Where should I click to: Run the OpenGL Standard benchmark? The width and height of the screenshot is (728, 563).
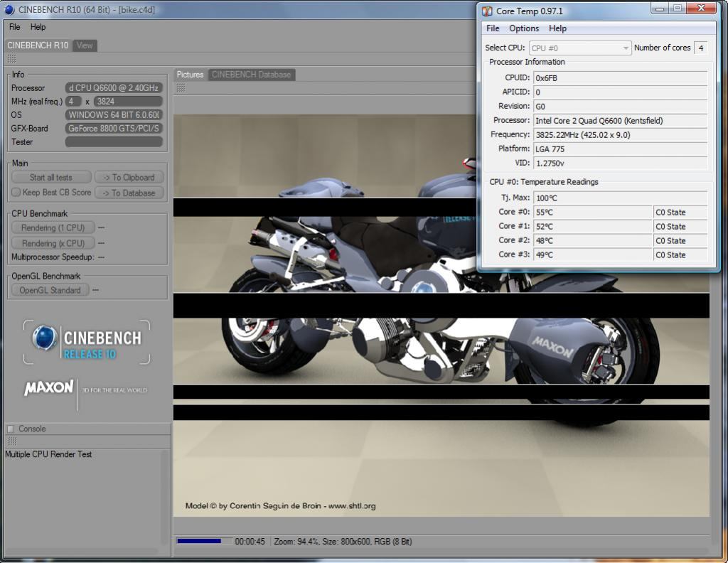click(x=50, y=291)
